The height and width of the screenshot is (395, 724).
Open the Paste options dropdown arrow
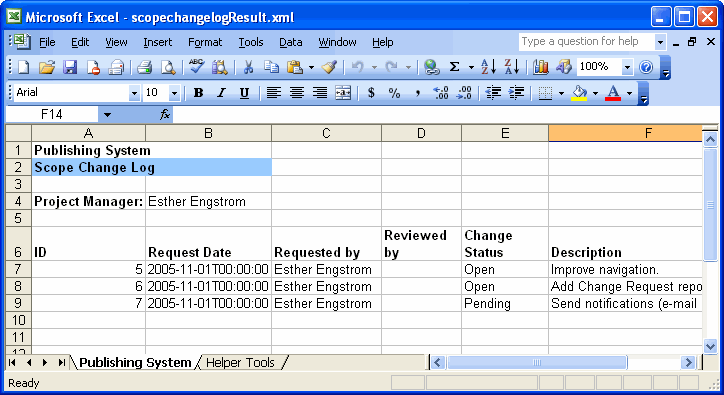click(x=311, y=67)
